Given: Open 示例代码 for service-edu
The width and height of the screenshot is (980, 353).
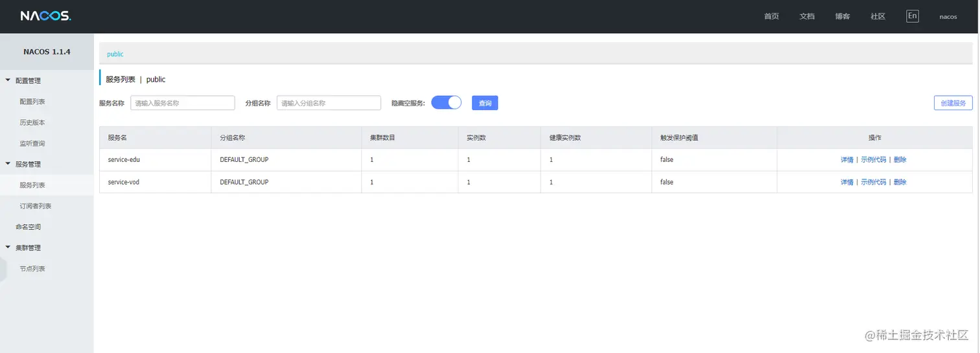Looking at the screenshot, I should tap(873, 160).
